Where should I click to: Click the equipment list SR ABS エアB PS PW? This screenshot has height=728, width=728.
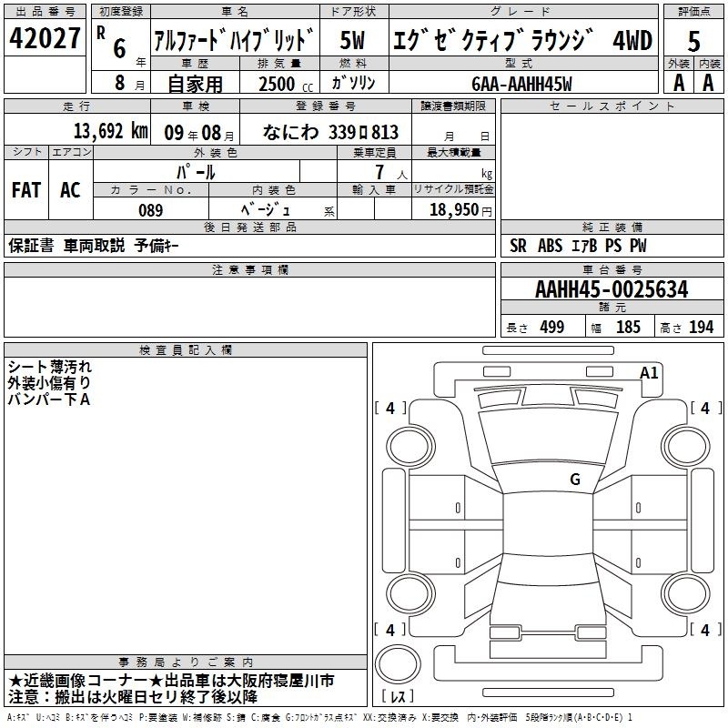(x=578, y=246)
